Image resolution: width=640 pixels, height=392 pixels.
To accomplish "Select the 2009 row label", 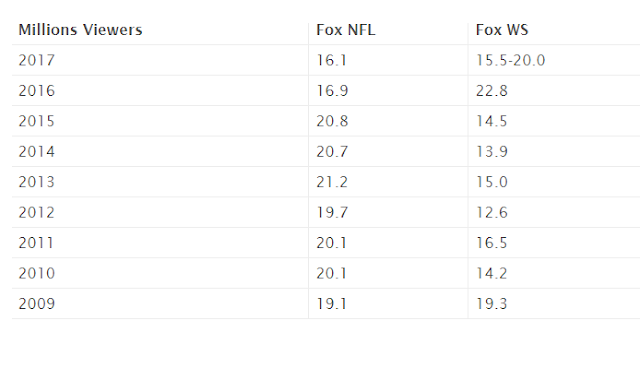I will coord(36,304).
